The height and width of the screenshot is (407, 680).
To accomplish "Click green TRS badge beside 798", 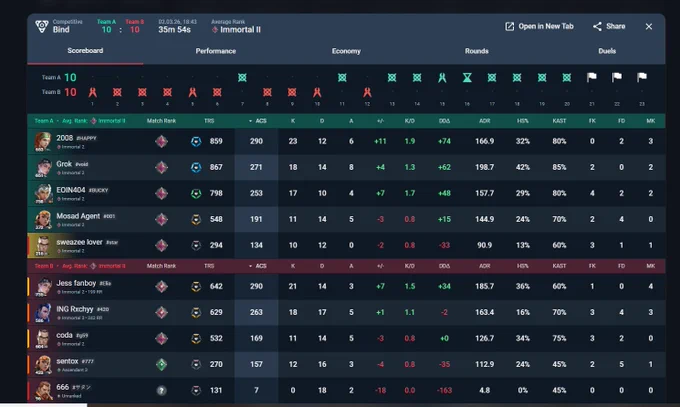I will (196, 194).
